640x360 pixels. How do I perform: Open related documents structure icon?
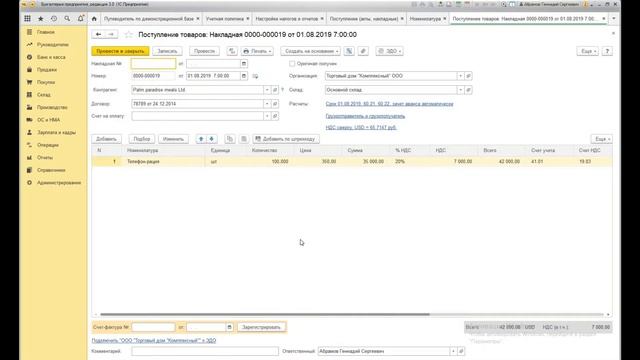coord(349,51)
